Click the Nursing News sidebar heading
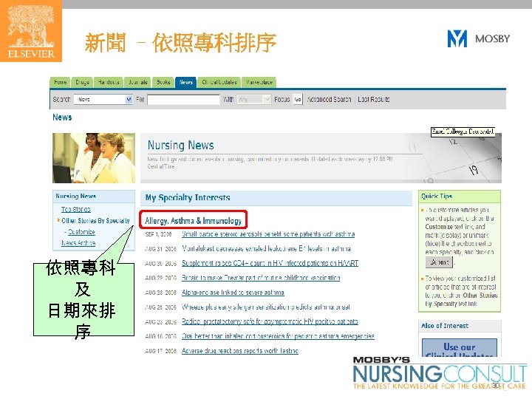The image size is (532, 399). click(x=75, y=196)
